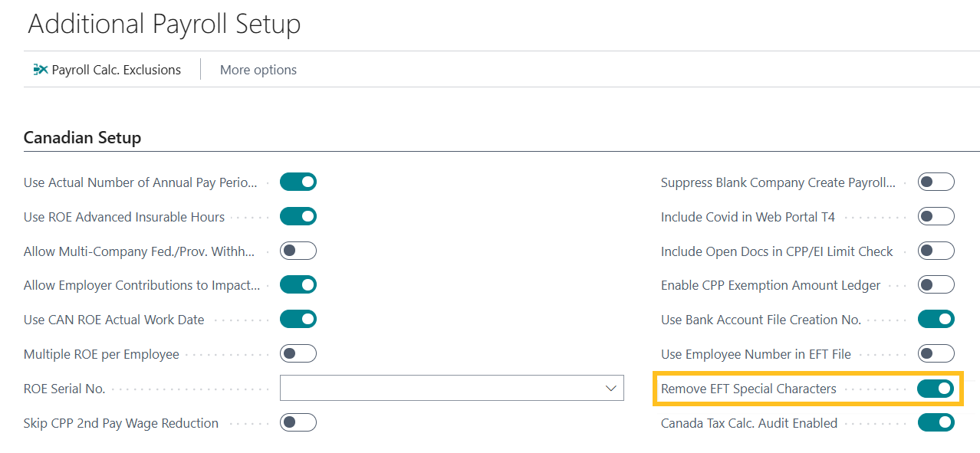Toggle Allow Employer Contributions to Impact switch
This screenshot has width=980, height=453.
[298, 285]
